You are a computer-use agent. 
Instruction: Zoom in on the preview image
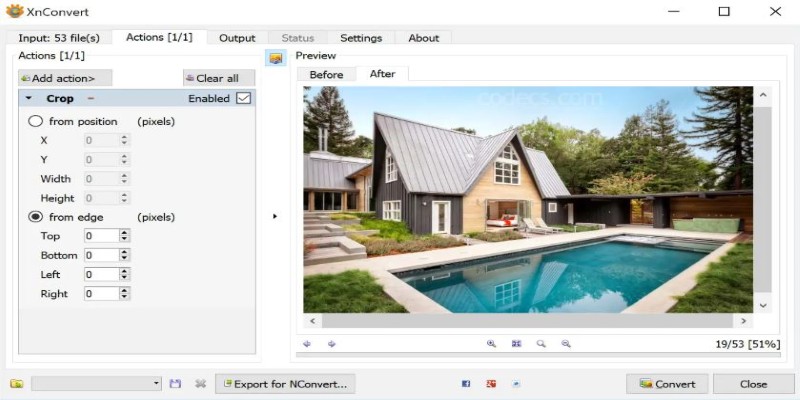[x=491, y=344]
